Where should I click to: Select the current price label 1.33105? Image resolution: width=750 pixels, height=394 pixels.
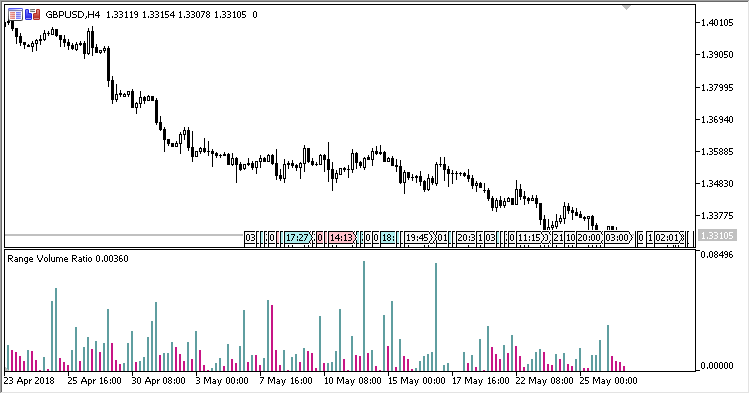(716, 236)
